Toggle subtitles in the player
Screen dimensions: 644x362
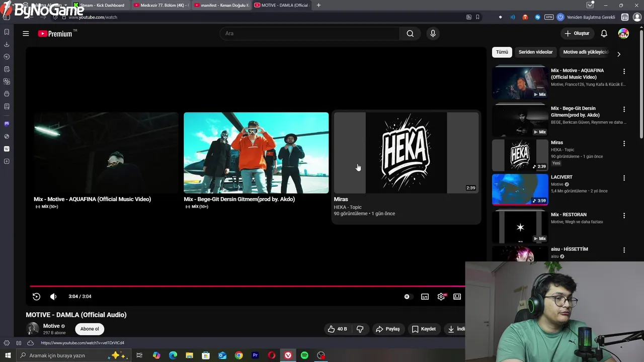coord(425,297)
